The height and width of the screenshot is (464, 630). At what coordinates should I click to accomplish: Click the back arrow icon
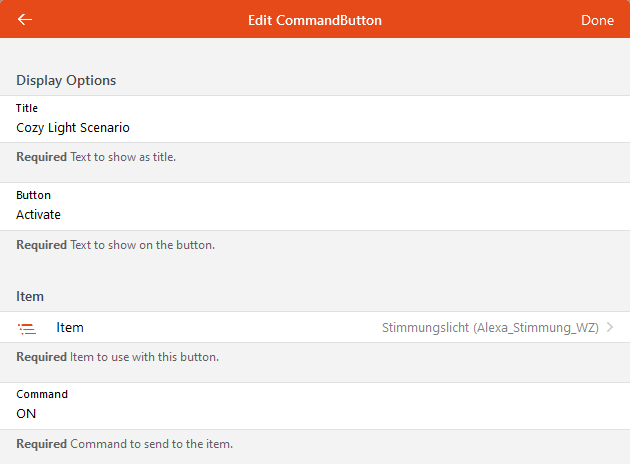point(25,20)
